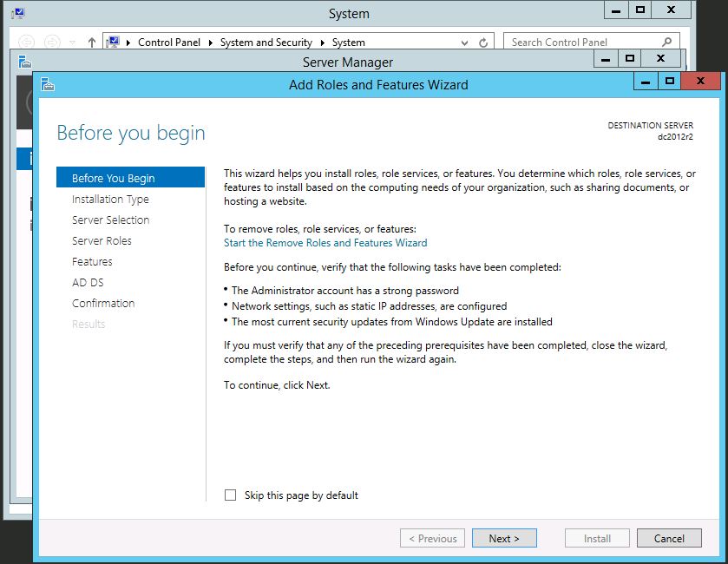Click the Next button
The image size is (728, 564).
(504, 538)
